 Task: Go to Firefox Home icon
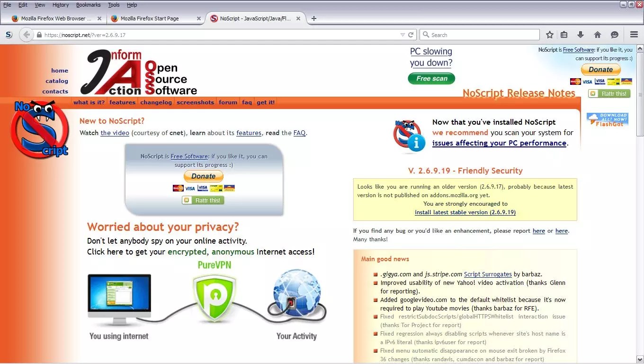pyautogui.click(x=598, y=35)
